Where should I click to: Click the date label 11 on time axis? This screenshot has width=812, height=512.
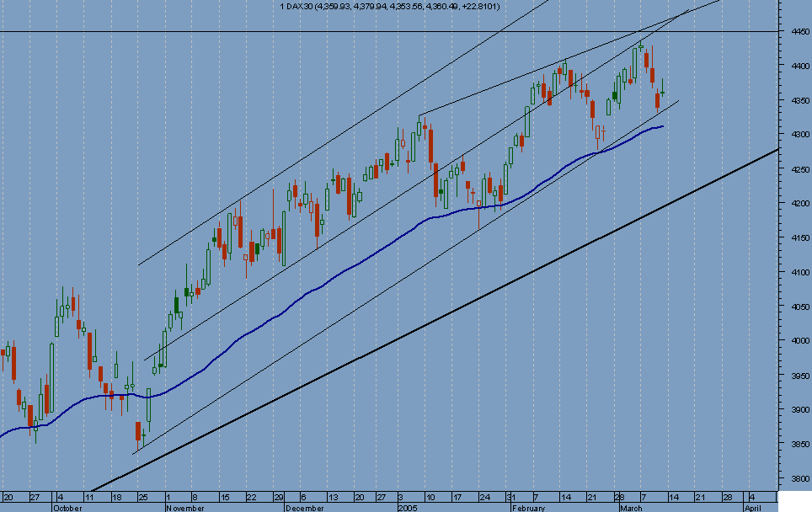pyautogui.click(x=89, y=498)
